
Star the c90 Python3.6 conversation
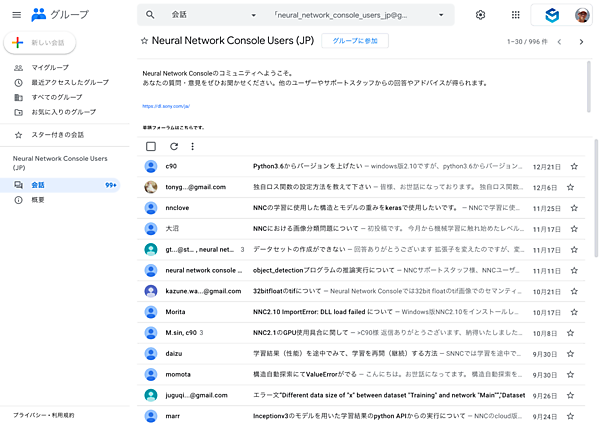(x=574, y=166)
